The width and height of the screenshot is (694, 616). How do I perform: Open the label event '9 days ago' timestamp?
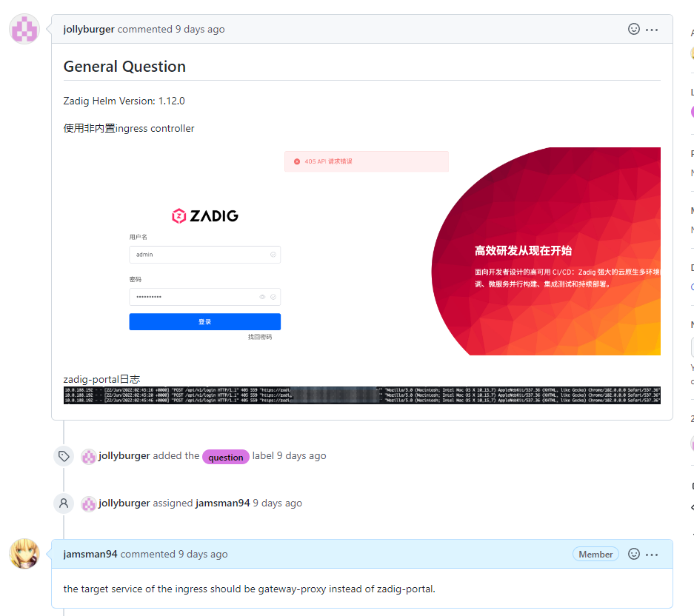pos(302,456)
